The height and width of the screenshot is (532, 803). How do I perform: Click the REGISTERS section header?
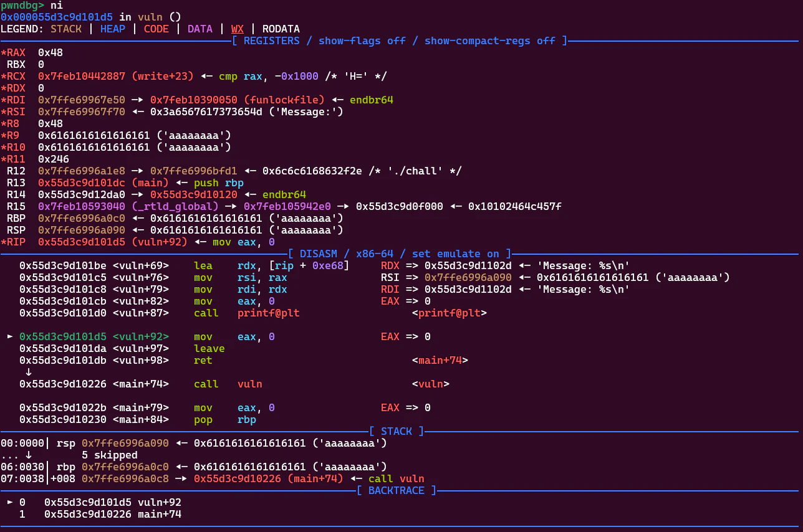271,40
